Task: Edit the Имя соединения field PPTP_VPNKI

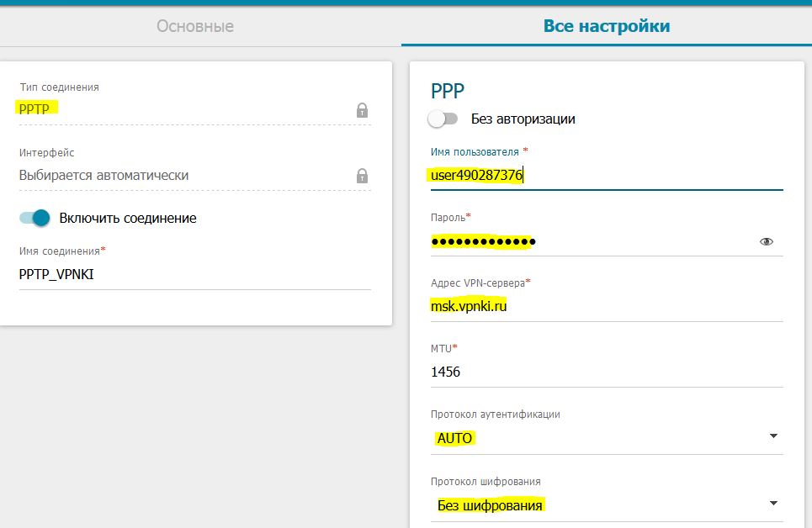Action: 194,274
